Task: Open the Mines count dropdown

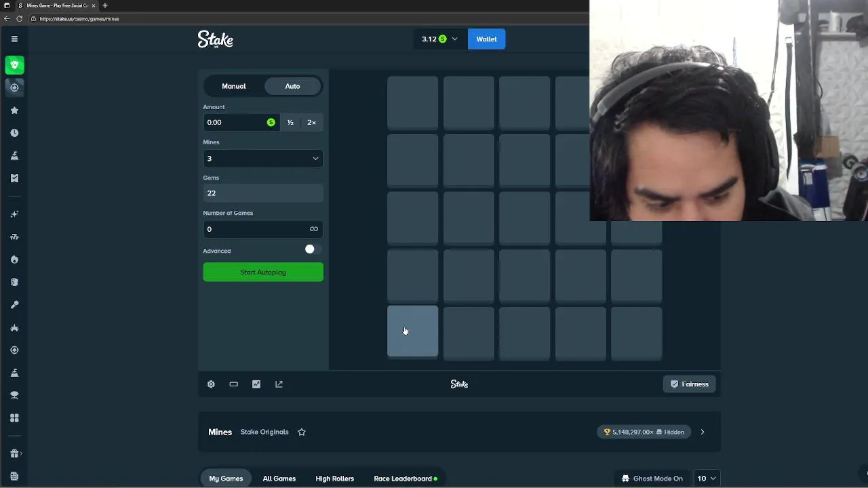Action: (x=263, y=159)
